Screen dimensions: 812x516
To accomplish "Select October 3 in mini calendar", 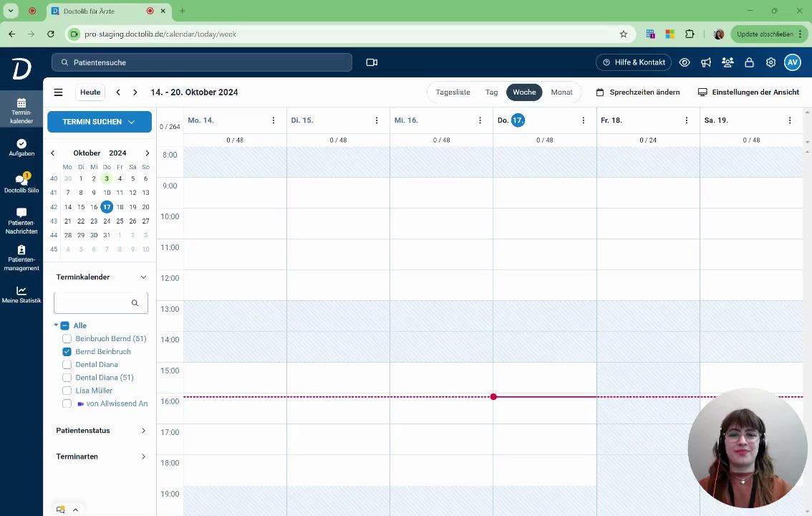I will point(107,178).
